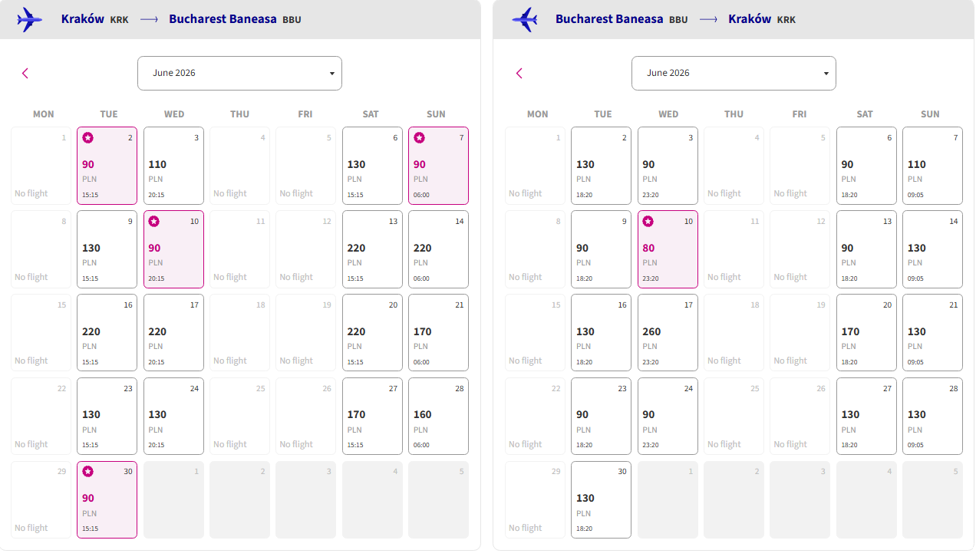
Task: Click star badge on outbound June 10
Action: pyautogui.click(x=153, y=222)
